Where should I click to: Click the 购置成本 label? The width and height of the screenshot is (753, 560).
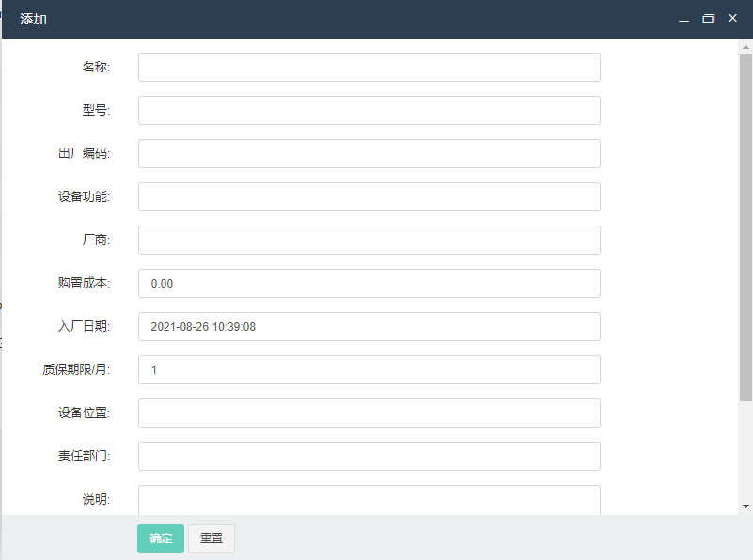(x=84, y=283)
